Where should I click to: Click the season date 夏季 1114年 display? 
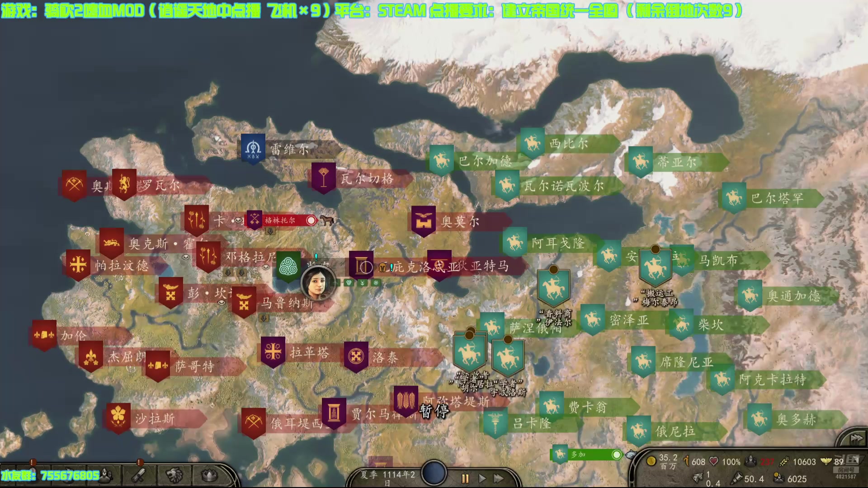coord(388,478)
